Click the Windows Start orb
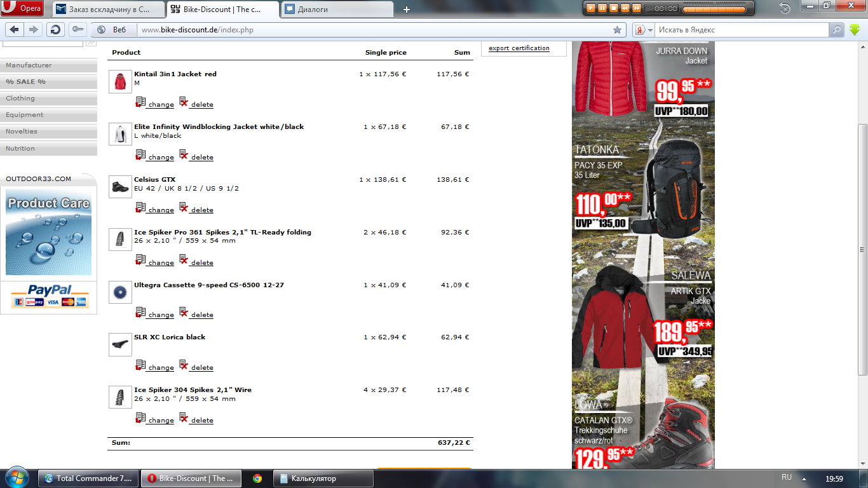The height and width of the screenshot is (488, 868). (x=17, y=478)
